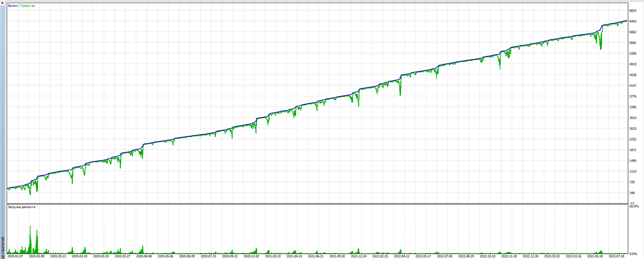Click the 1871 y-axis value
The image size is (644, 259).
633,150
